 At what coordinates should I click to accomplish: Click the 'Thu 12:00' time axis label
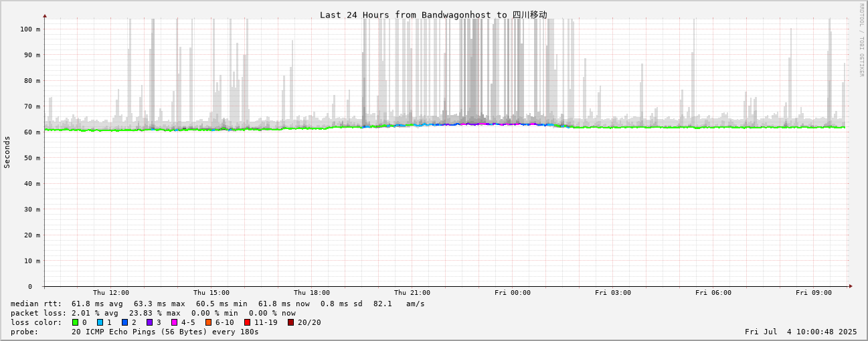click(x=111, y=293)
